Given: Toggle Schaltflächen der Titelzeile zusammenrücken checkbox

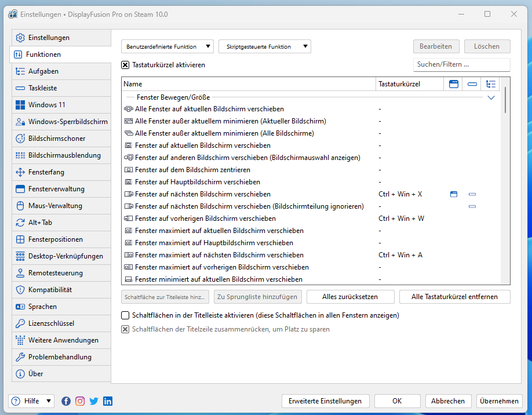Looking at the screenshot, I should [x=125, y=329].
